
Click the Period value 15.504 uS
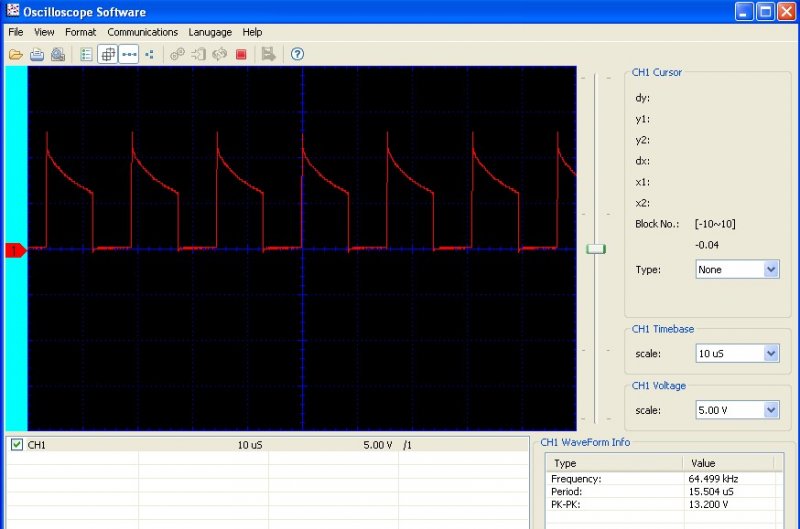711,491
